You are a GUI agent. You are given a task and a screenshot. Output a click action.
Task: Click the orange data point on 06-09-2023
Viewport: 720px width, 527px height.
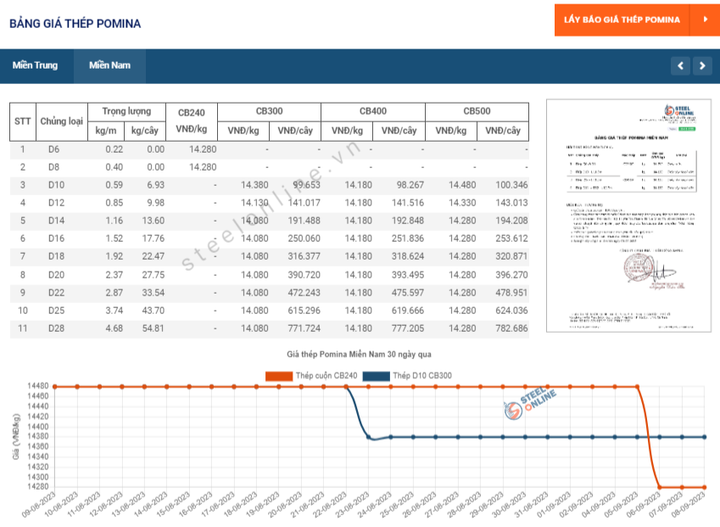coord(660,488)
